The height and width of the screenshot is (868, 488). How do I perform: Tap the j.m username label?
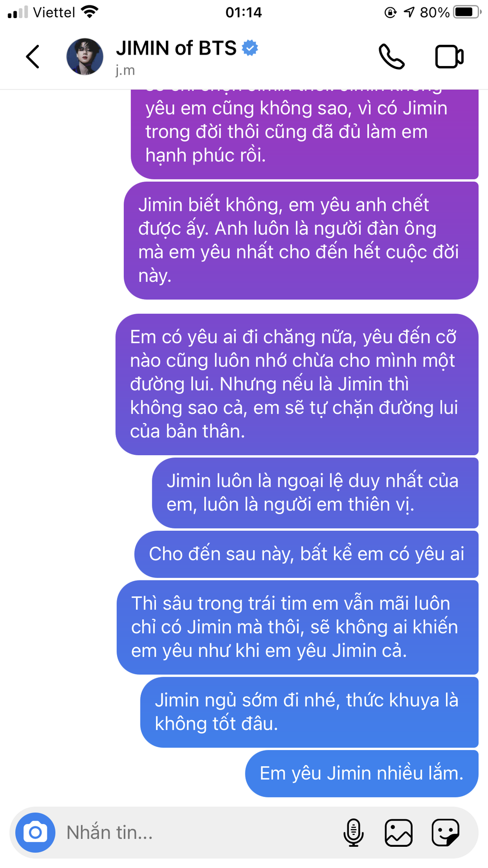point(125,71)
